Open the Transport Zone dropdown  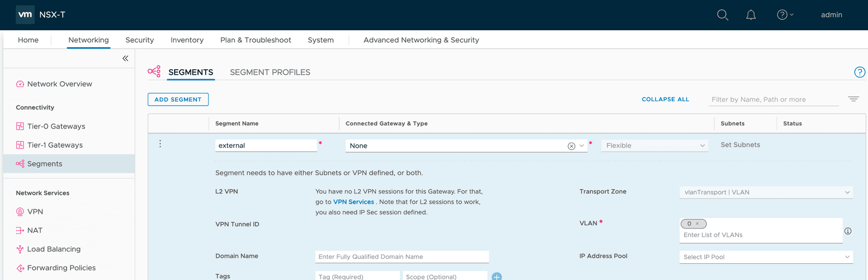click(766, 192)
